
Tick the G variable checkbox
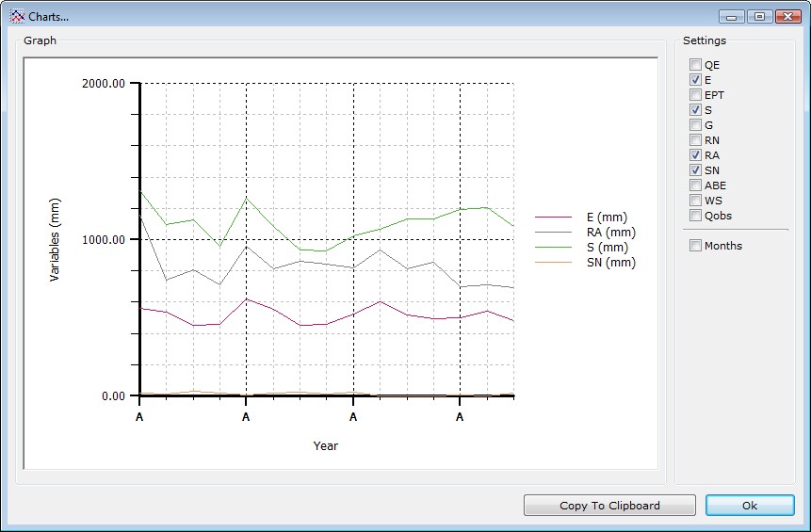(695, 125)
